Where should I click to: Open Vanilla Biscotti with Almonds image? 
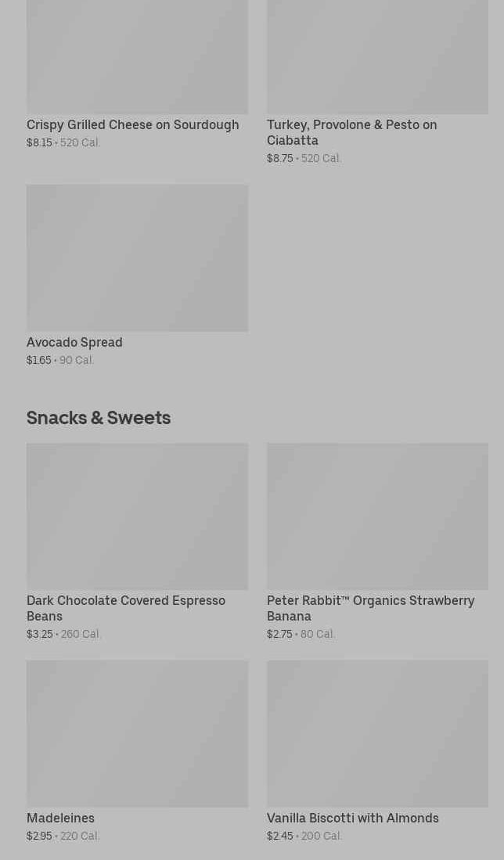tap(377, 733)
